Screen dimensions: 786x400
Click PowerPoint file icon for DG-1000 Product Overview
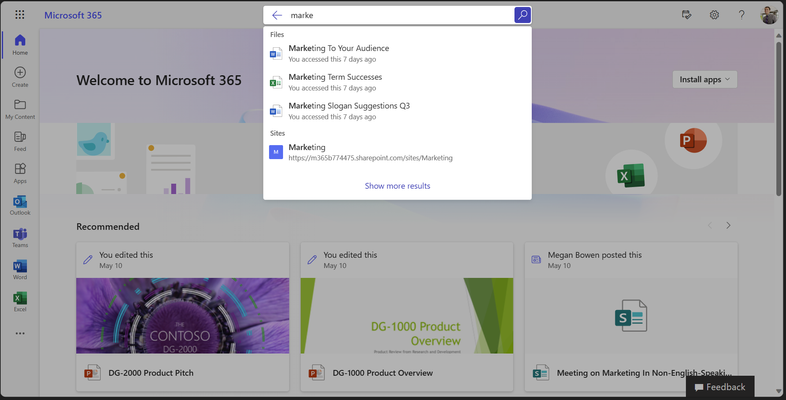point(316,372)
